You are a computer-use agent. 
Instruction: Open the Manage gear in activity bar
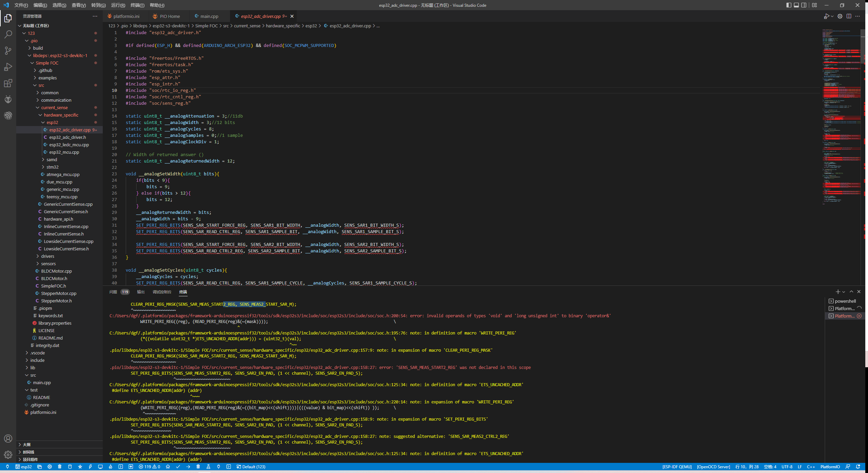click(8, 455)
